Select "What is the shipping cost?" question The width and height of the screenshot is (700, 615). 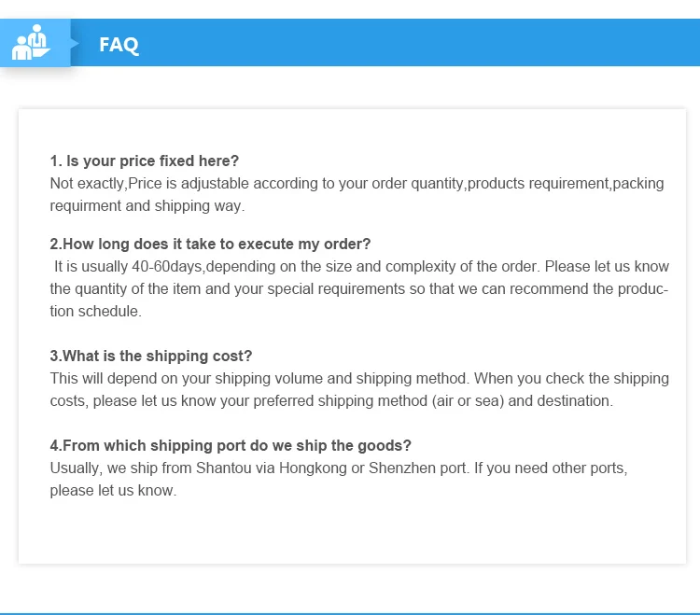coord(151,356)
